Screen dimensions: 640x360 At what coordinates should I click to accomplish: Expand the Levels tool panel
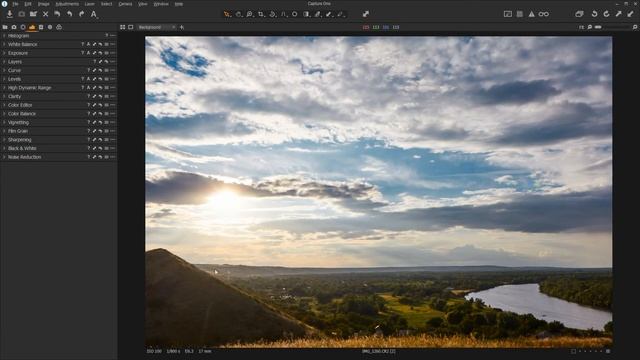click(4, 79)
